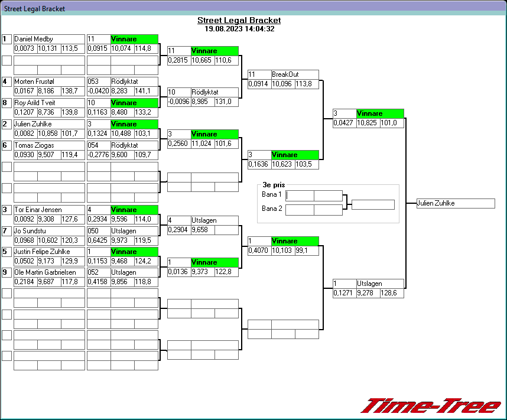Select the Rödlyktat cell for entry 054
507x420 pixels.
(134, 145)
